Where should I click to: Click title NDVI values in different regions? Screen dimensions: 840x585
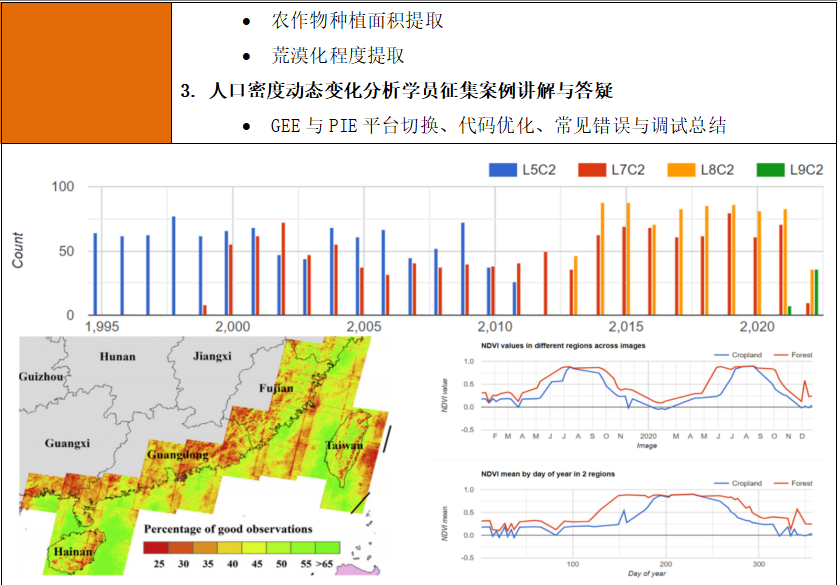click(563, 346)
